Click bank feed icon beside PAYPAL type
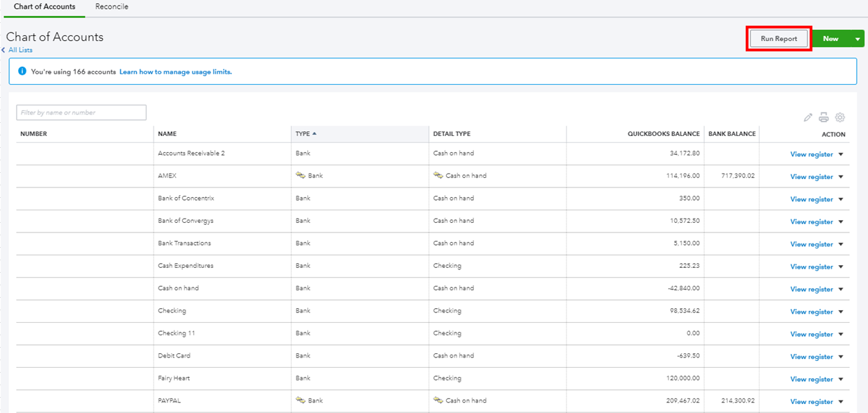 301,401
